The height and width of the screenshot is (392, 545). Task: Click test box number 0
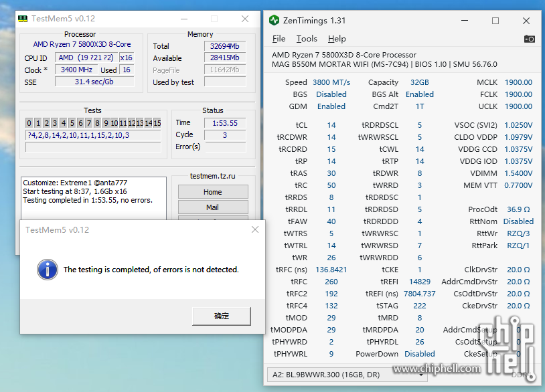[x=29, y=123]
